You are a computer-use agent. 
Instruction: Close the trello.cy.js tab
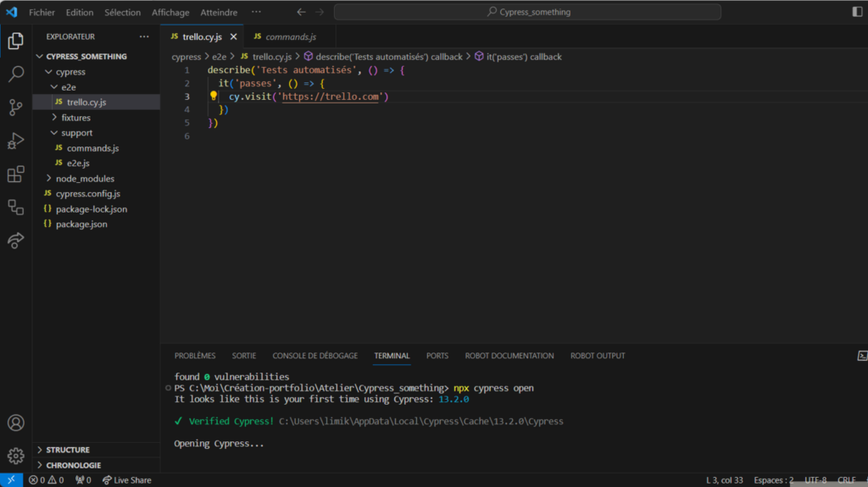(x=234, y=37)
